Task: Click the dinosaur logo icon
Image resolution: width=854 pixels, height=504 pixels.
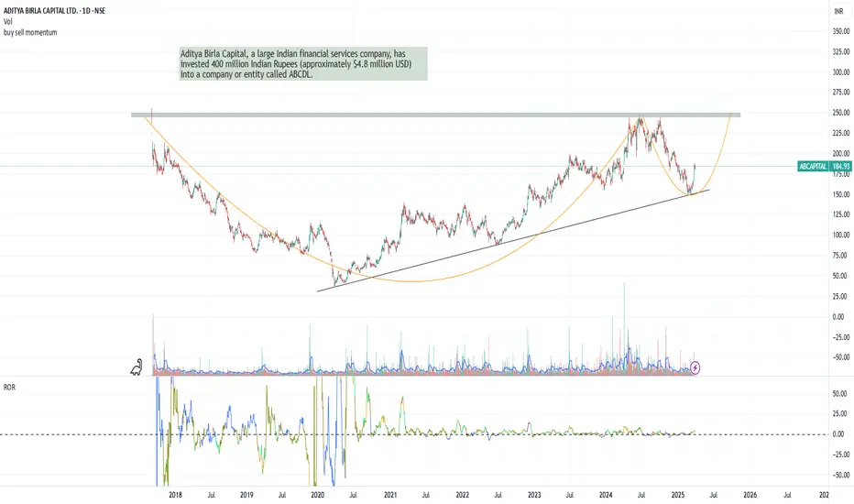Action: point(137,367)
